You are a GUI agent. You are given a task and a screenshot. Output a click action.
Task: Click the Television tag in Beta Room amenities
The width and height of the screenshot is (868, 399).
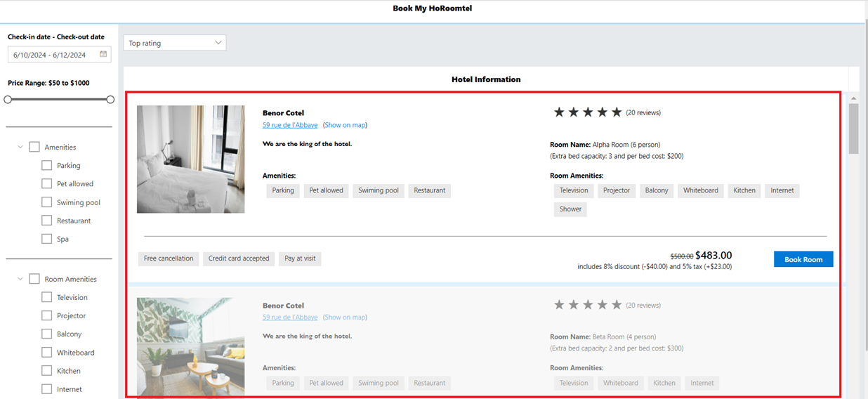click(x=574, y=383)
